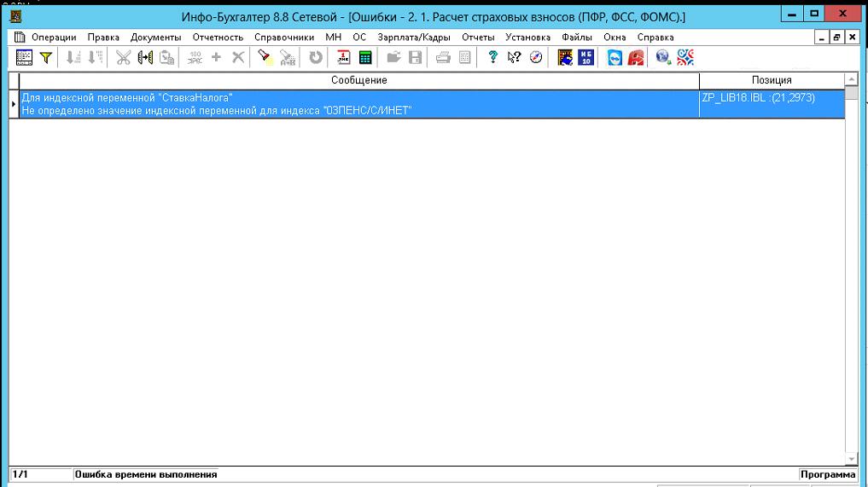Open the green calculator icon
This screenshot has width=868, height=487.
point(365,57)
